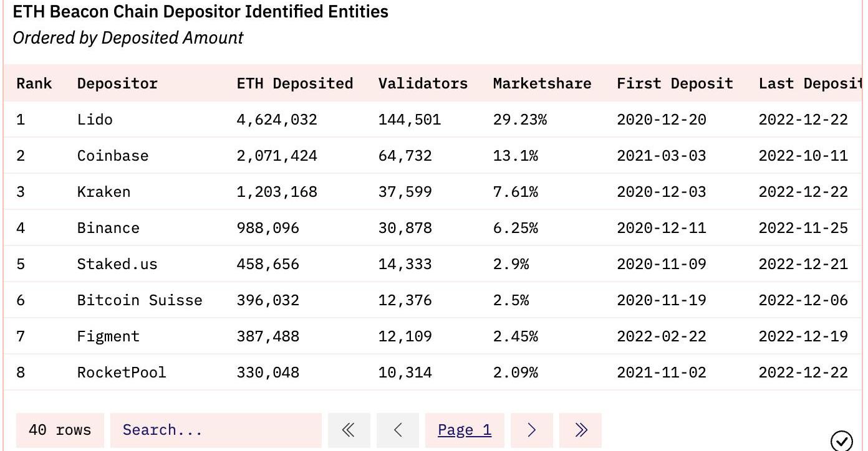Click the first page double-chevron icon
The height and width of the screenshot is (451, 868).
click(x=349, y=430)
